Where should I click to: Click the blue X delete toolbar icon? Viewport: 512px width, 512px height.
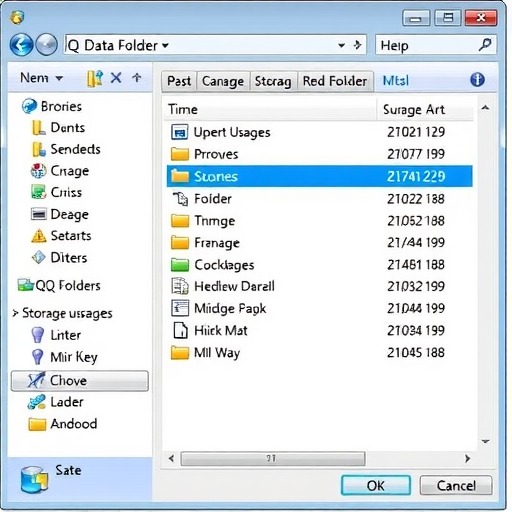click(x=116, y=78)
